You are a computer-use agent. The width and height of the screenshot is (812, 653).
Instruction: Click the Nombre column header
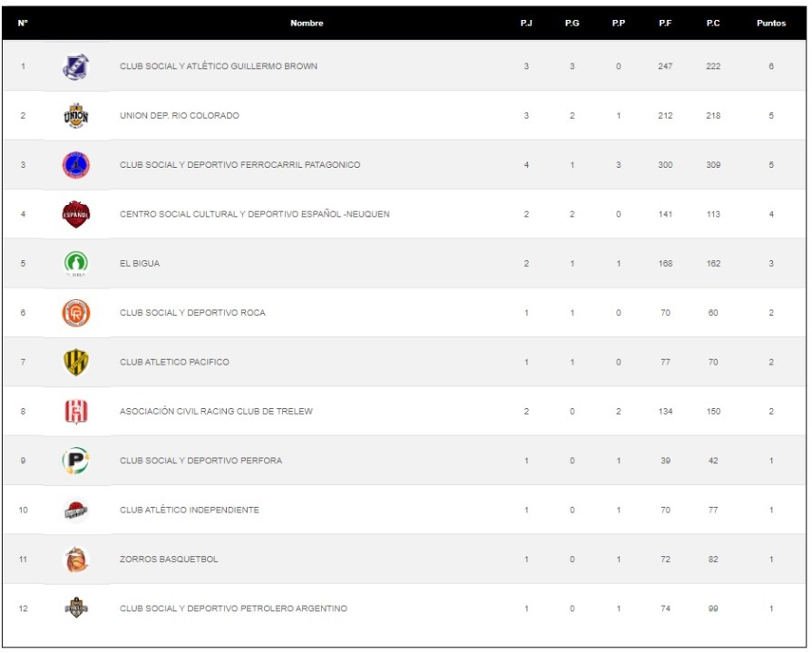307,24
